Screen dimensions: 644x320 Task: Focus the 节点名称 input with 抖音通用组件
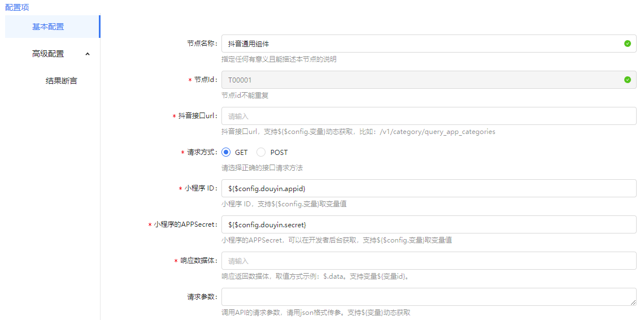(418, 44)
